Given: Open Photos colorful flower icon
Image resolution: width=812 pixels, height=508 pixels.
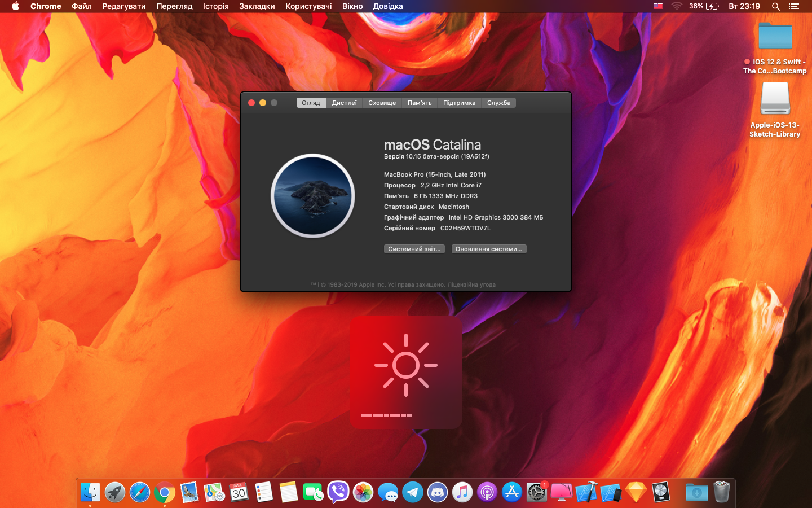Looking at the screenshot, I should (x=363, y=492).
